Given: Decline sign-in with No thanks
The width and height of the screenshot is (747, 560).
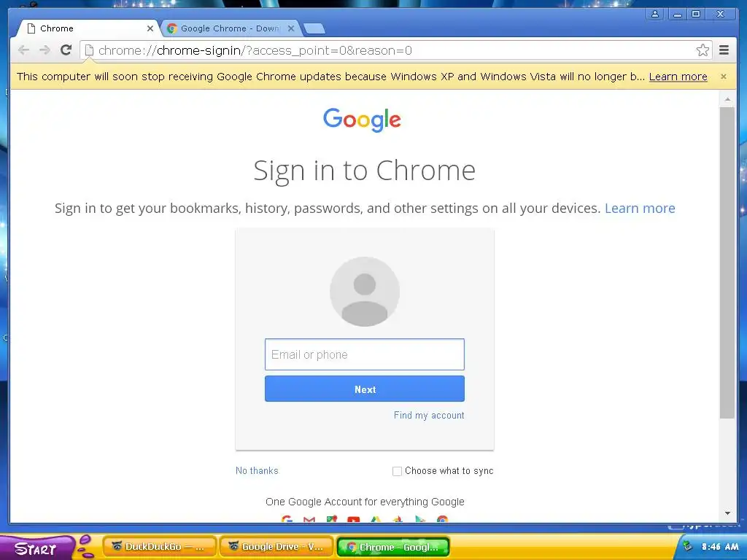Looking at the screenshot, I should point(257,470).
